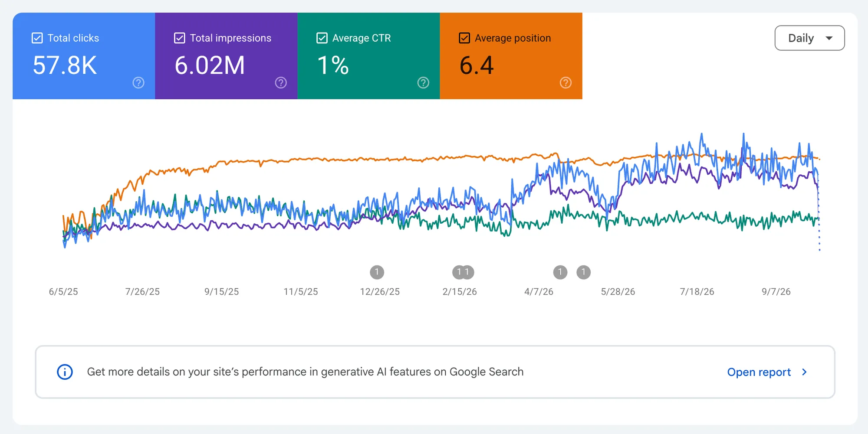This screenshot has height=434, width=868.
Task: Open help for Average CTR metric
Action: click(423, 83)
